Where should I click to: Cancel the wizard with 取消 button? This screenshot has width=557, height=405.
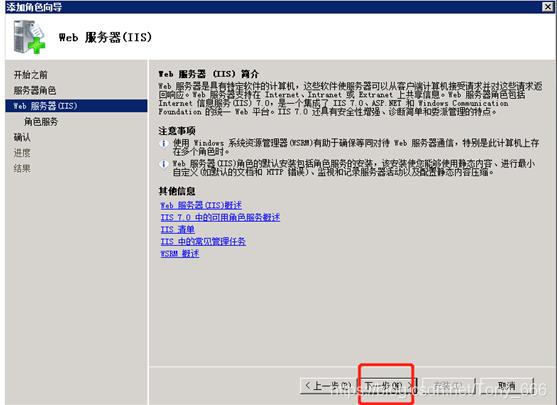click(507, 386)
